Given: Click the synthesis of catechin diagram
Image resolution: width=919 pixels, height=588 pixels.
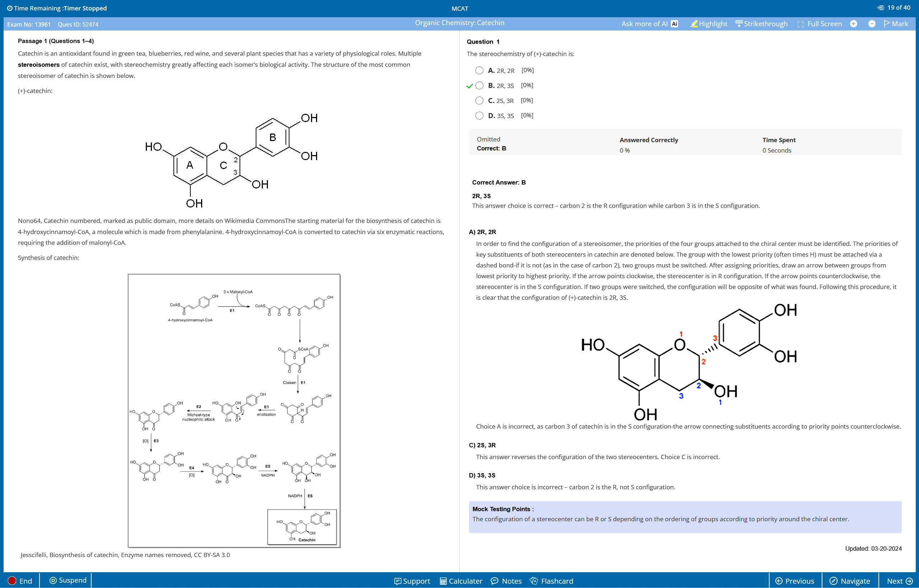Looking at the screenshot, I should (234, 411).
